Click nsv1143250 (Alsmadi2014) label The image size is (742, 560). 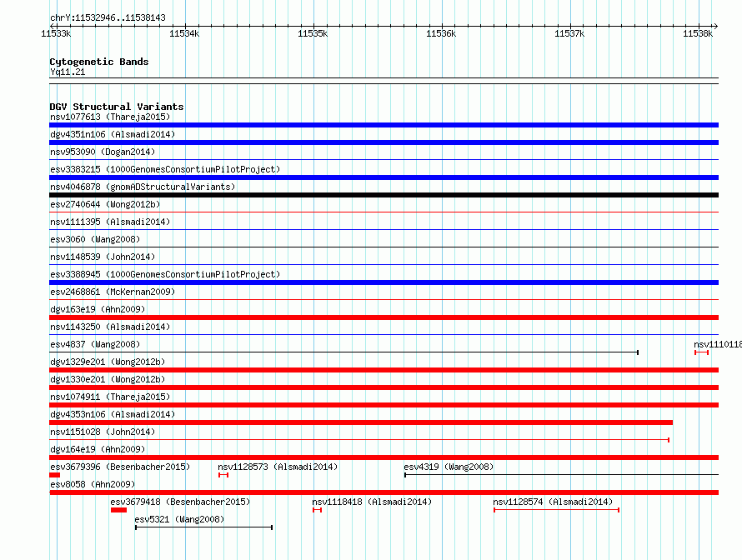click(x=110, y=327)
